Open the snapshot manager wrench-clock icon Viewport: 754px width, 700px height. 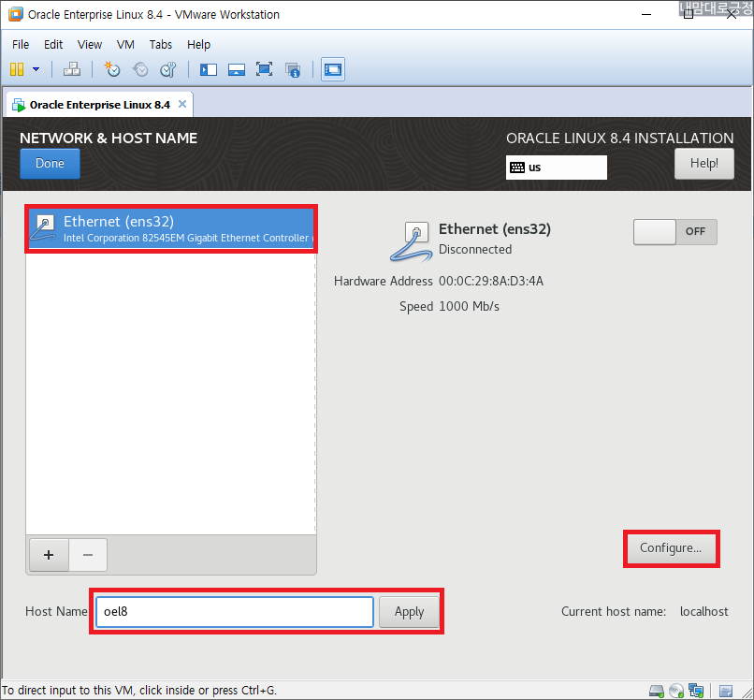[167, 69]
